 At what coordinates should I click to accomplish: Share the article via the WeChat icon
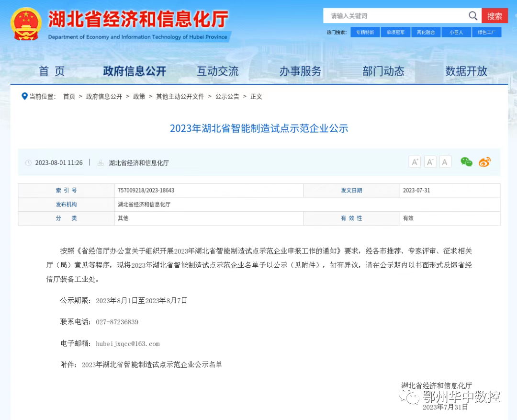pyautogui.click(x=466, y=162)
